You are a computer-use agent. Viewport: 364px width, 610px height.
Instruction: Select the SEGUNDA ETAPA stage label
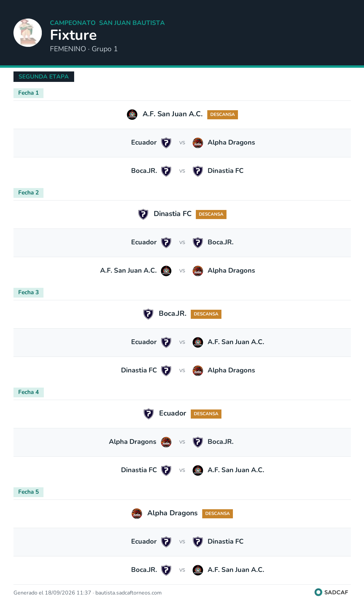point(44,77)
